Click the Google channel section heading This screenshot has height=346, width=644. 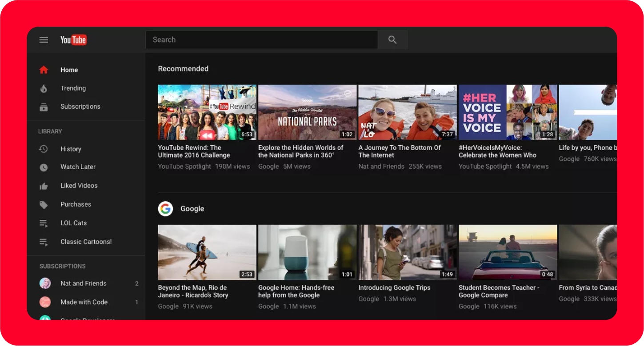tap(192, 209)
